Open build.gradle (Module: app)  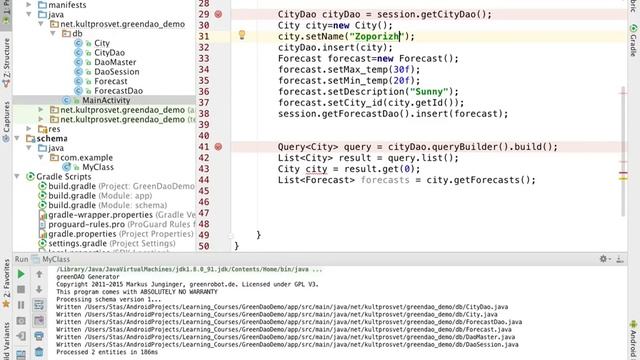coord(100,196)
